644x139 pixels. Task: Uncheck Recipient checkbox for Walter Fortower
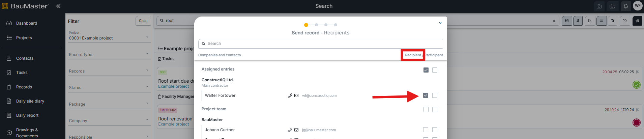tap(426, 95)
